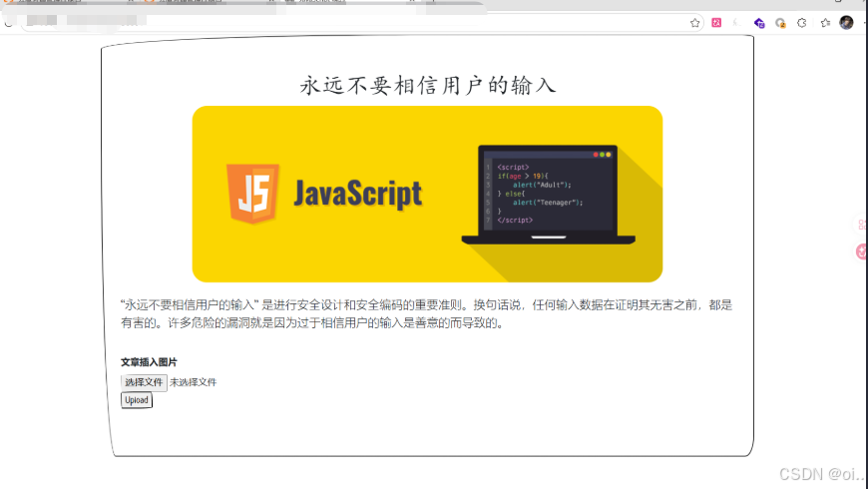Screen dimensions: 868x489
Task: Open the grey extension with orange badge
Action: 780,23
